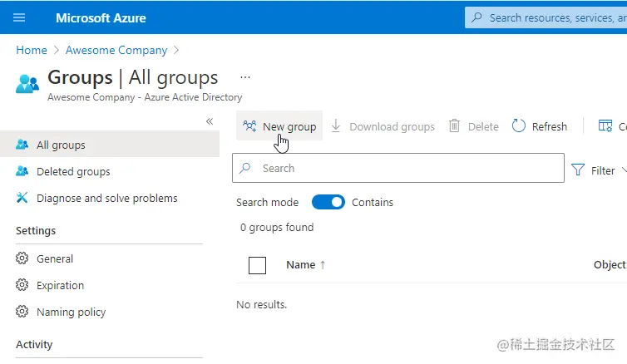Refresh the groups list
This screenshot has height=364, width=627.
(x=540, y=126)
